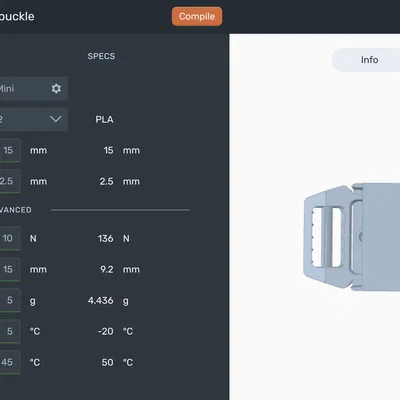Click the 4.436 g spec value

pyautogui.click(x=108, y=301)
